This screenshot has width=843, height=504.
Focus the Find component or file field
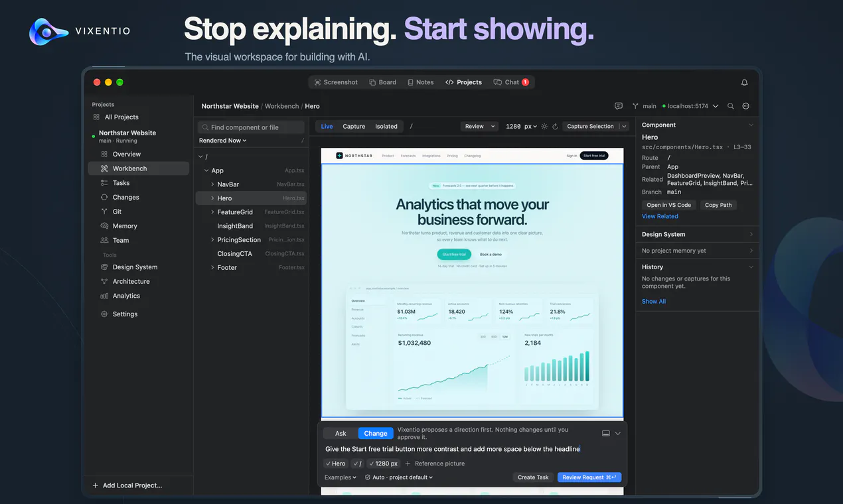tap(251, 127)
